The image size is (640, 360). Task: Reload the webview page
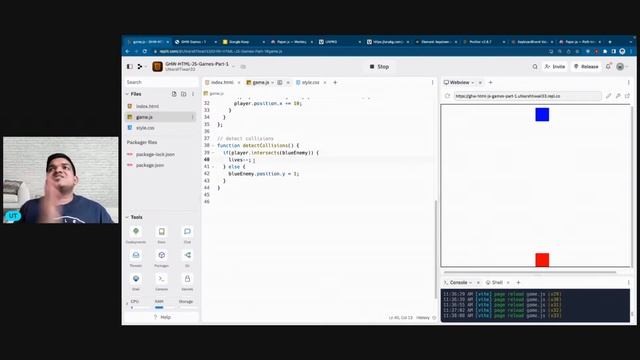447,96
